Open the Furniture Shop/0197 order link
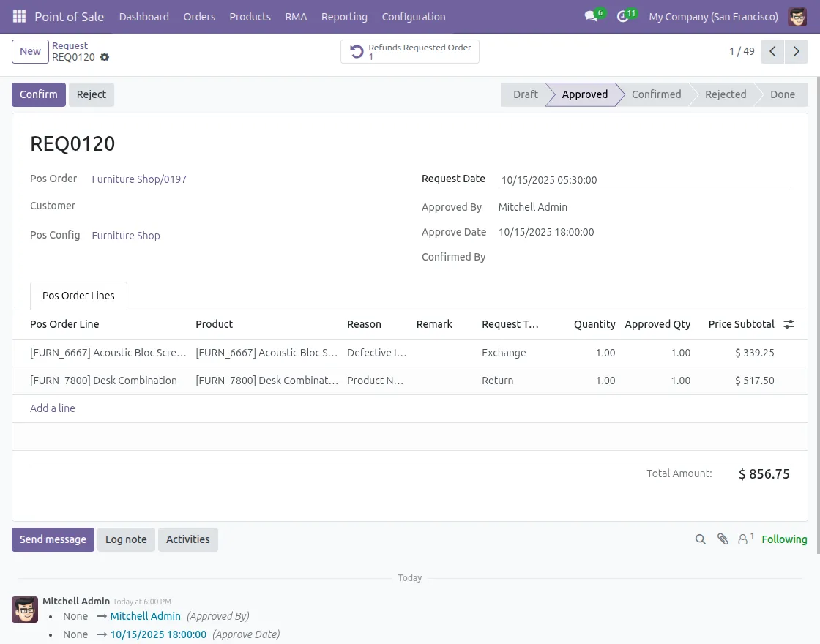This screenshot has width=820, height=644. pyautogui.click(x=139, y=179)
